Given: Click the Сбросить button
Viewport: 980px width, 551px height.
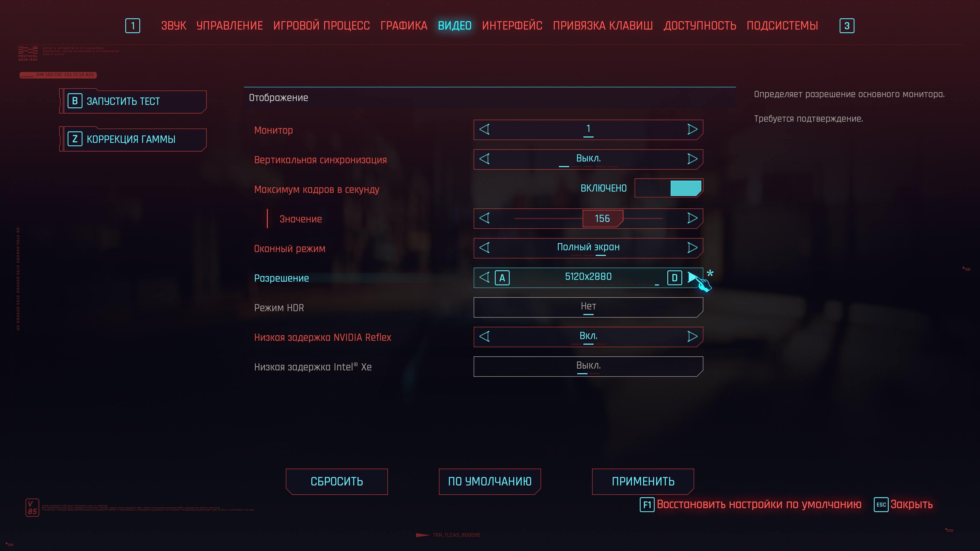Looking at the screenshot, I should (x=337, y=481).
